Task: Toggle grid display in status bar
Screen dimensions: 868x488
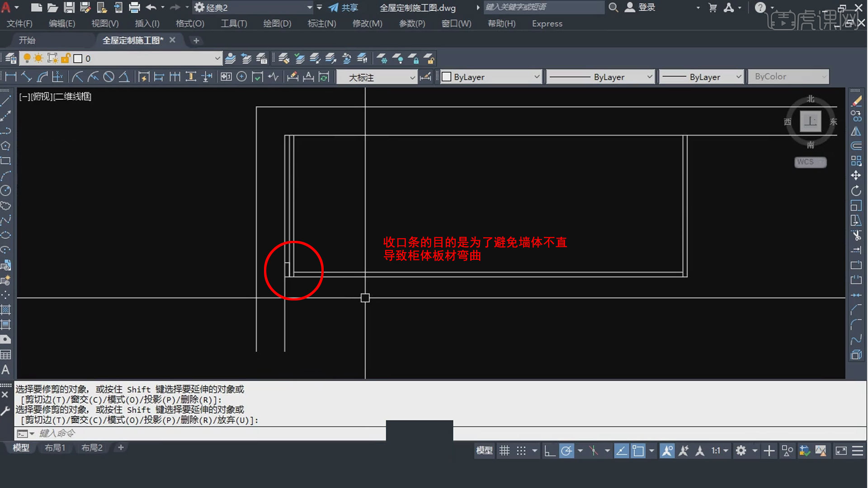Action: (505, 450)
